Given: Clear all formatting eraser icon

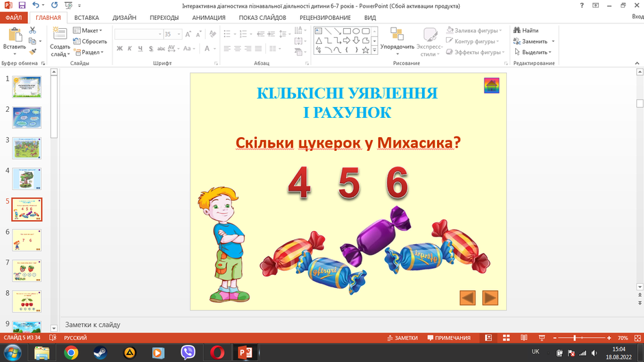Looking at the screenshot, I should point(213,34).
